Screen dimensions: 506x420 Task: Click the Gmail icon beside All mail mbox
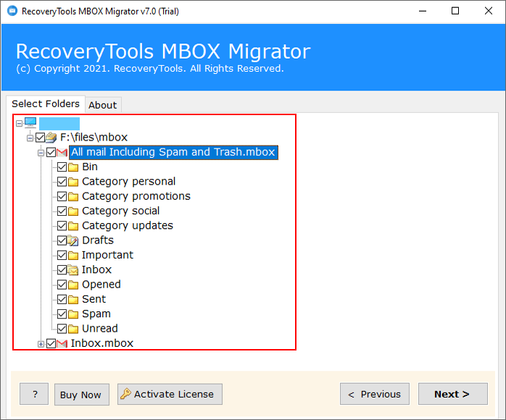tap(62, 153)
